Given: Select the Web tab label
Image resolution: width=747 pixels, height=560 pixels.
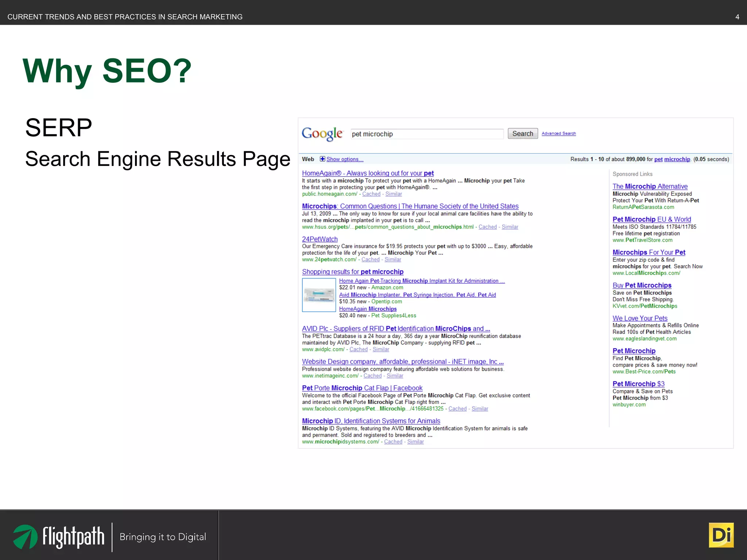Looking at the screenshot, I should 308,159.
